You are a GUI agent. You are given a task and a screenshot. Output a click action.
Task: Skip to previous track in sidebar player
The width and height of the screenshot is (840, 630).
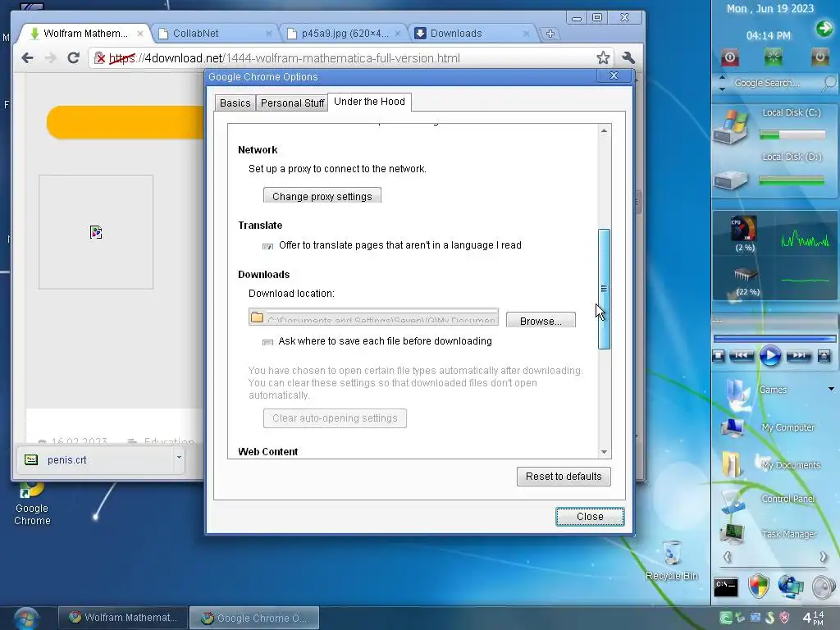tap(742, 355)
